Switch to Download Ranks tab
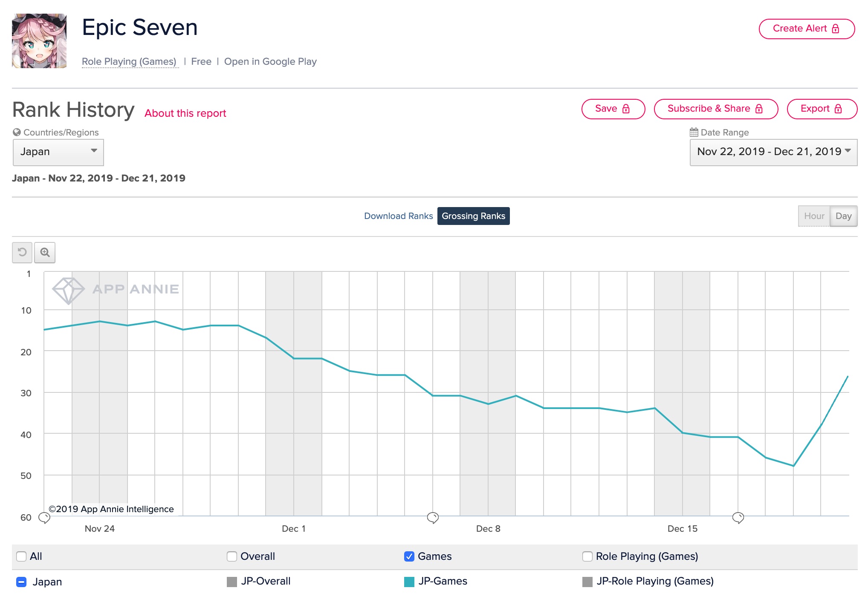 (x=398, y=216)
